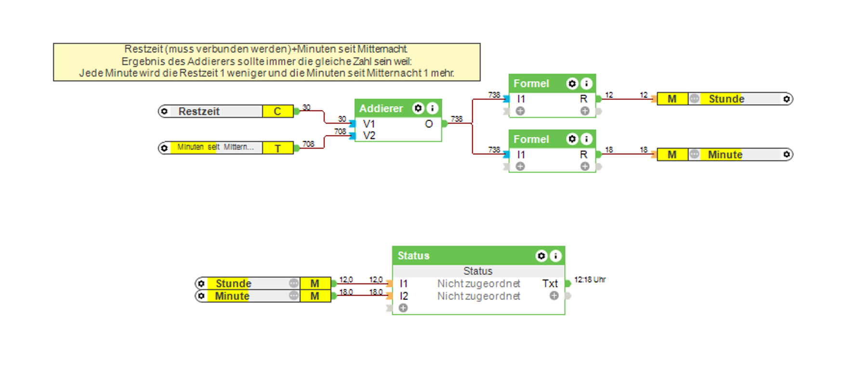Click the Txt output of Status block
The height and width of the screenshot is (382, 868).
550,283
